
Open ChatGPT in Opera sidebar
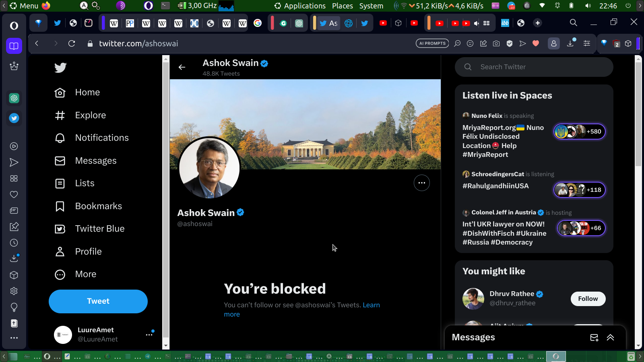tap(14, 98)
